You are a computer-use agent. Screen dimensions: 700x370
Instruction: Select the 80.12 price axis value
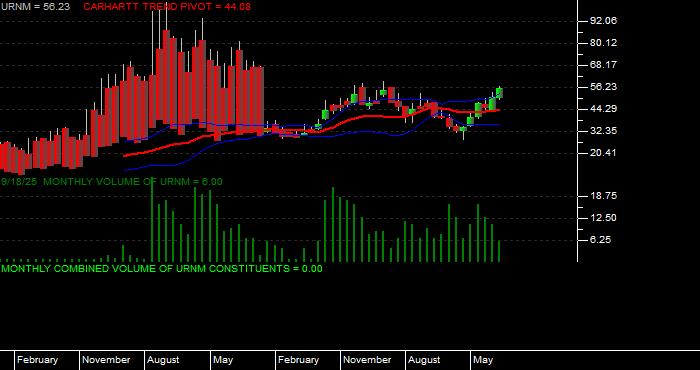(604, 43)
